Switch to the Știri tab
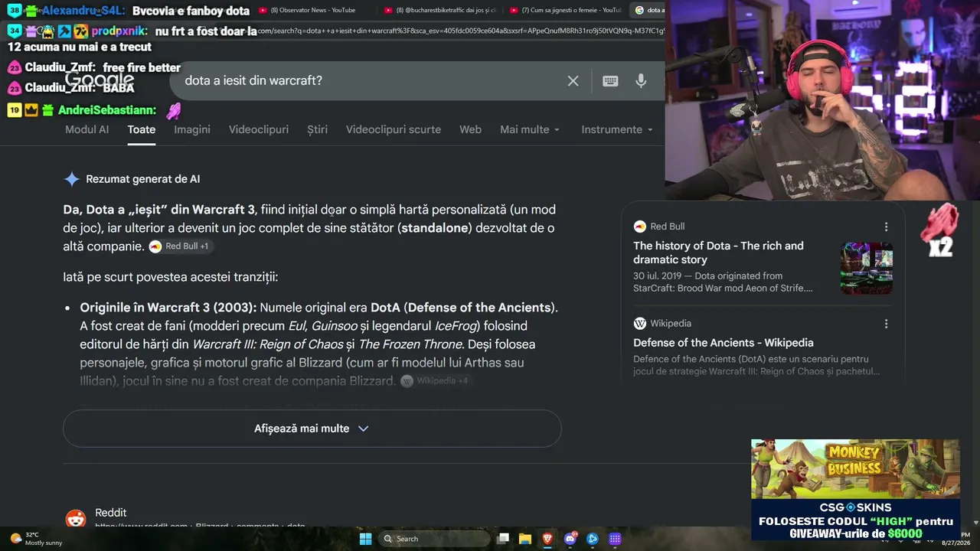Screen dimensions: 980x551 (x=317, y=130)
